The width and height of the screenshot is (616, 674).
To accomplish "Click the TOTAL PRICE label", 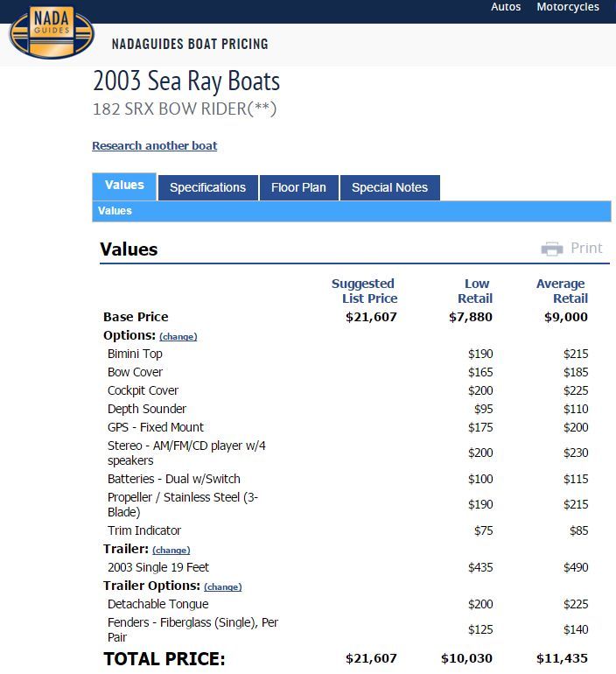I will tap(164, 658).
